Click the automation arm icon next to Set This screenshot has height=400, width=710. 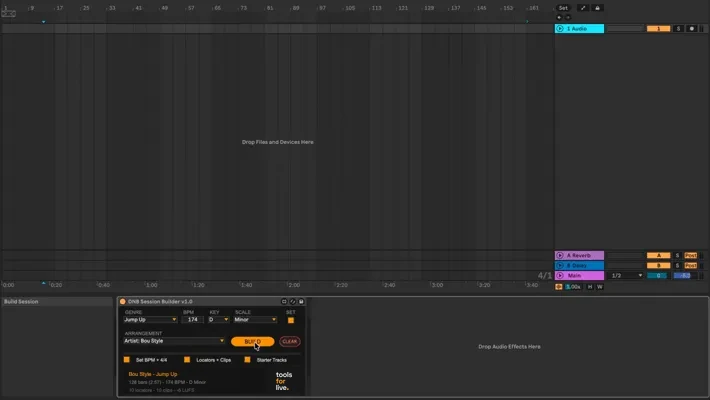pos(583,8)
